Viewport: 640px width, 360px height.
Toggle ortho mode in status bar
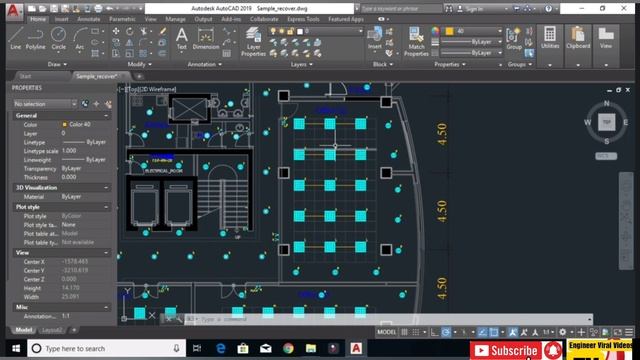[x=435, y=332]
